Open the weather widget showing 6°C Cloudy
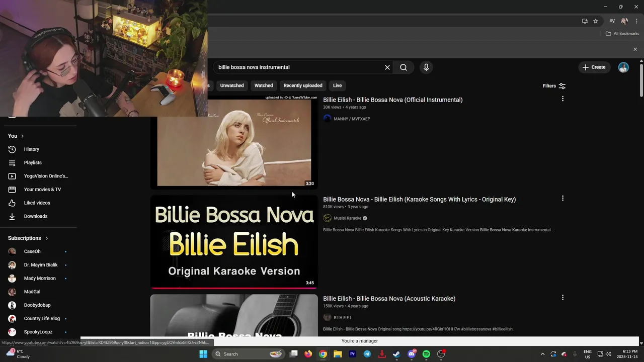The image size is (644, 362). [x=18, y=354]
